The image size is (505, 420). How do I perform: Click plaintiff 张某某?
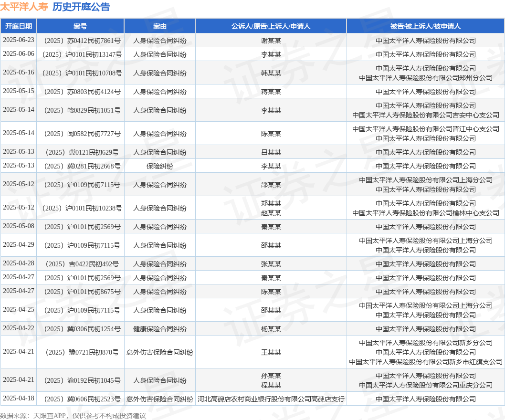(271, 264)
